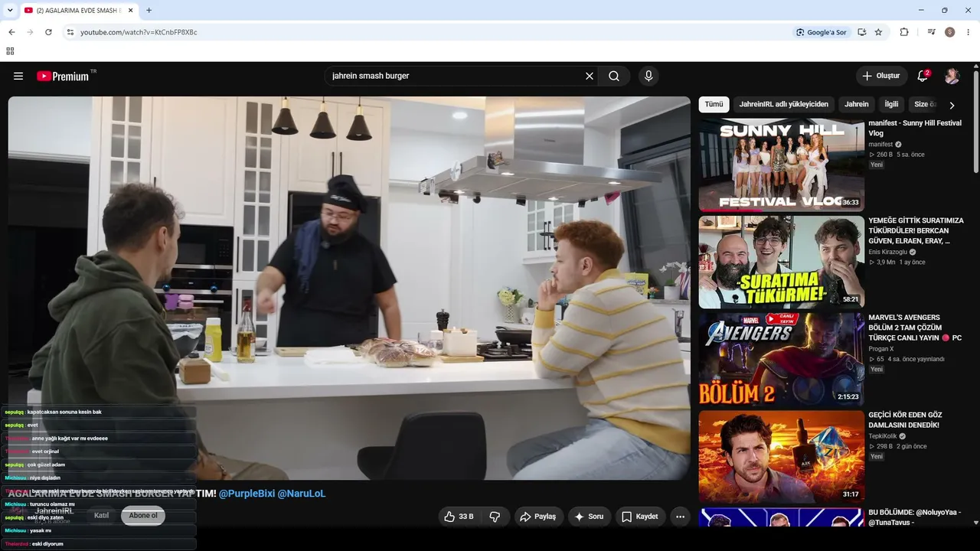Open the Chrome profile avatar
The image size is (980, 551).
pos(950,32)
